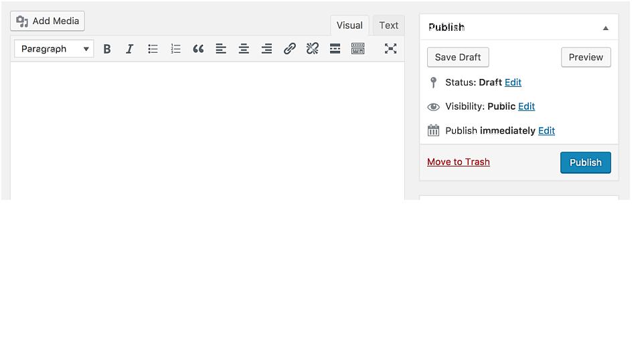Click the Preview button
This screenshot has width=644, height=355.
point(586,57)
